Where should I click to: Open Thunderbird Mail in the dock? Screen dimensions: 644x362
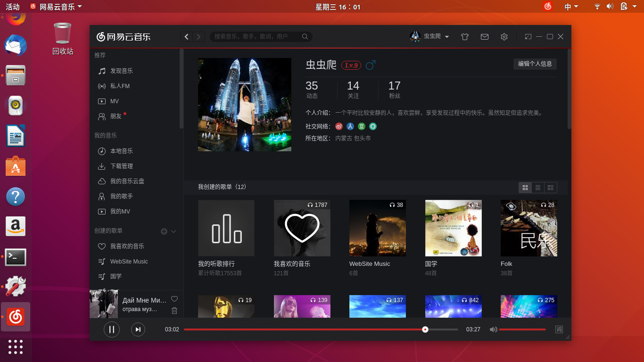tap(16, 46)
